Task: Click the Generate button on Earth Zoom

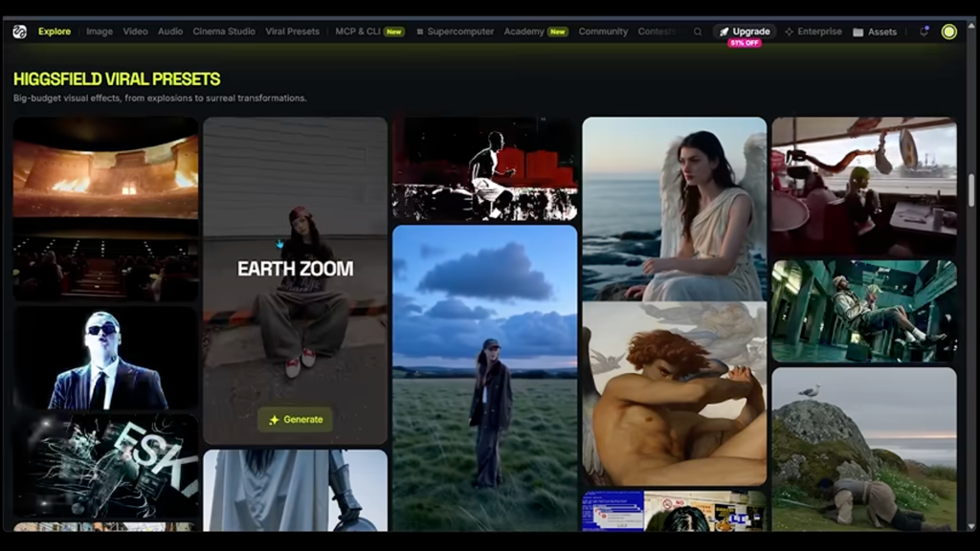Action: pos(295,419)
